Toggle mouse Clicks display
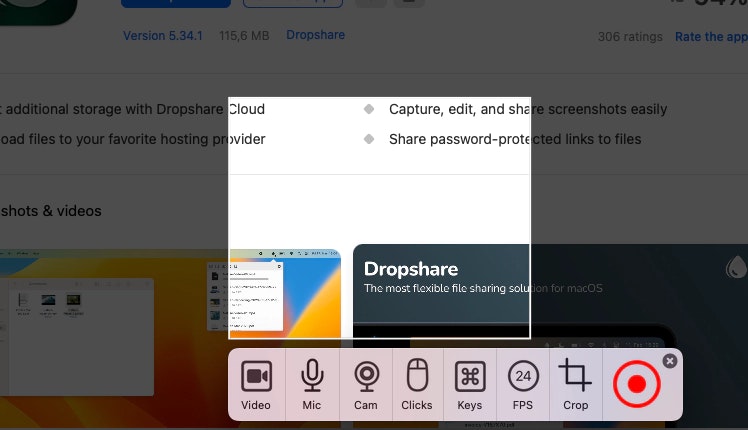Viewport: 748px width, 430px height. click(x=417, y=385)
